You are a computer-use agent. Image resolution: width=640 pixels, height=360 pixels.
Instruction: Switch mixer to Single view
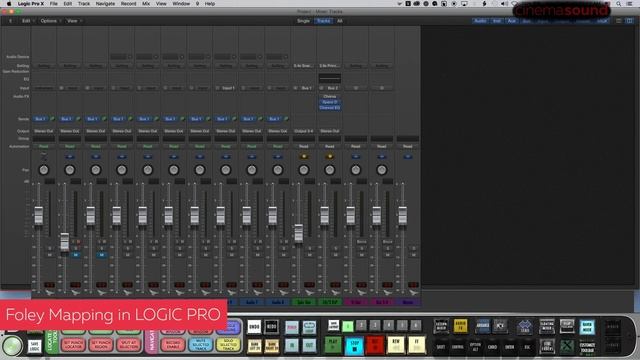point(303,21)
